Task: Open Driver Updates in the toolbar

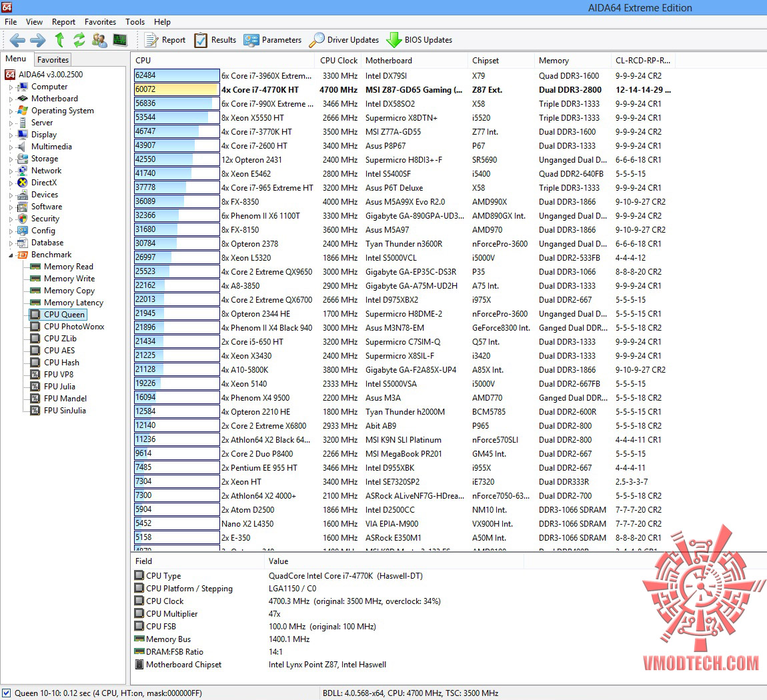Action: tap(344, 40)
